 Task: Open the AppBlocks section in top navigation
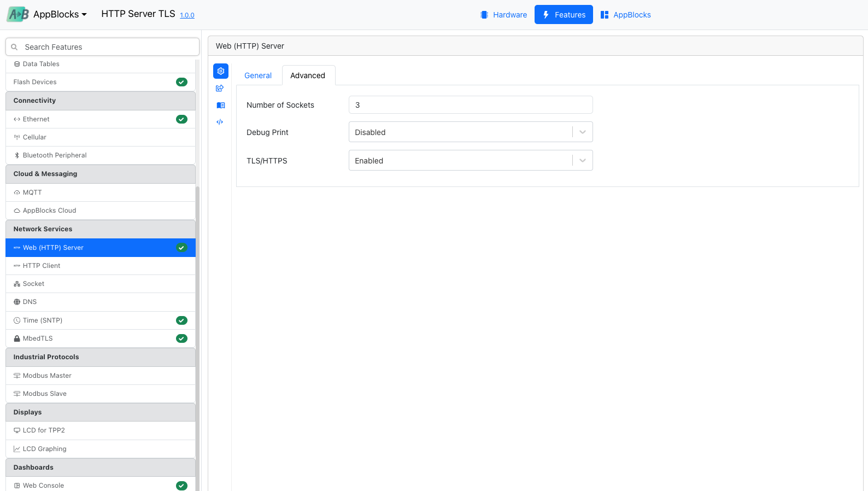tap(626, 15)
